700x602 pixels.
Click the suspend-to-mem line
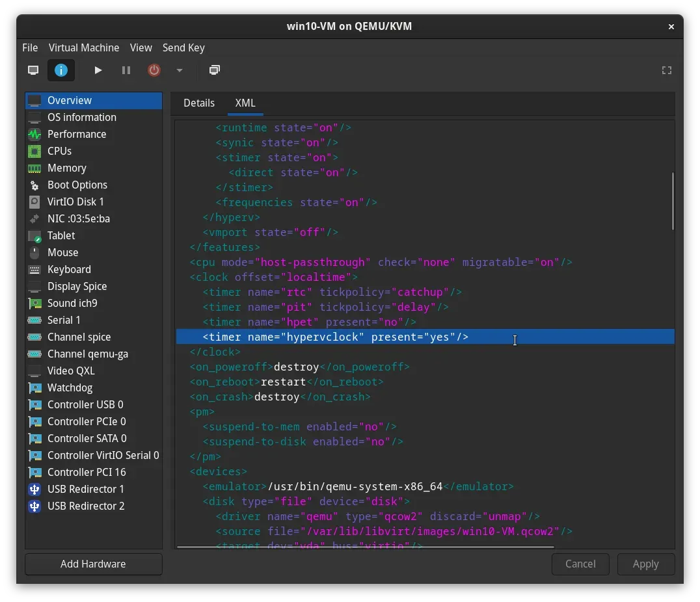(299, 426)
